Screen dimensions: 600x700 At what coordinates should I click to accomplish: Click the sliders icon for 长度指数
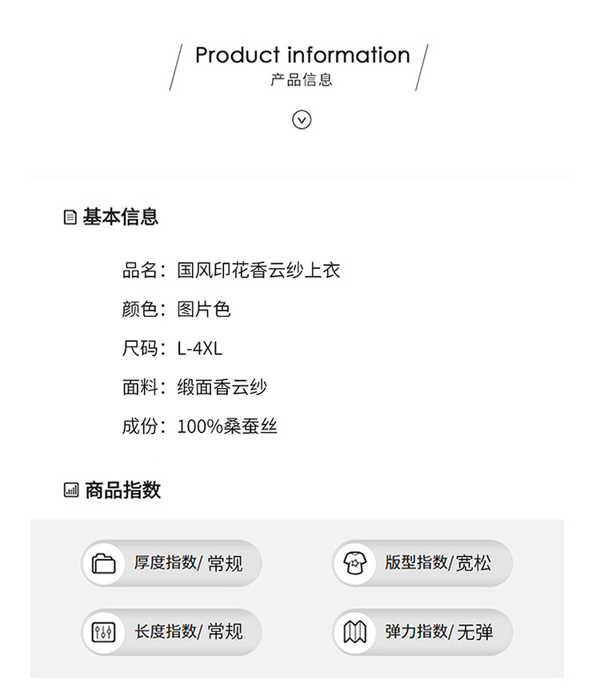click(x=104, y=632)
